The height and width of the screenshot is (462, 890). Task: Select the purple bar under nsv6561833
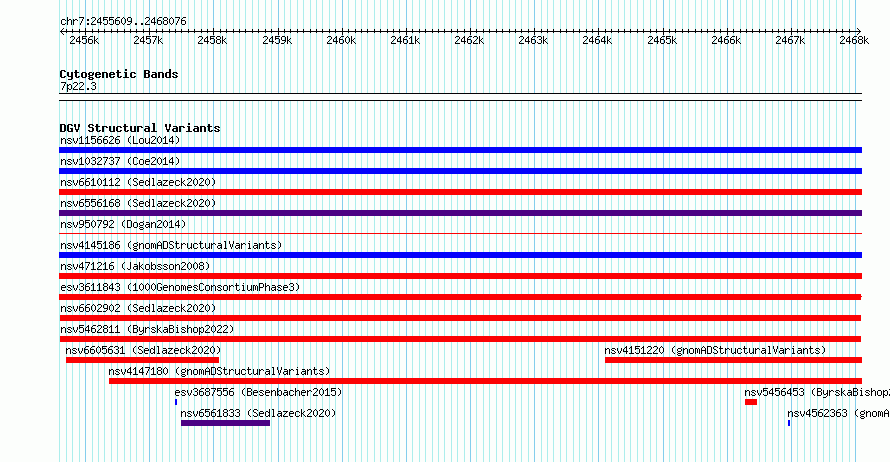225,423
